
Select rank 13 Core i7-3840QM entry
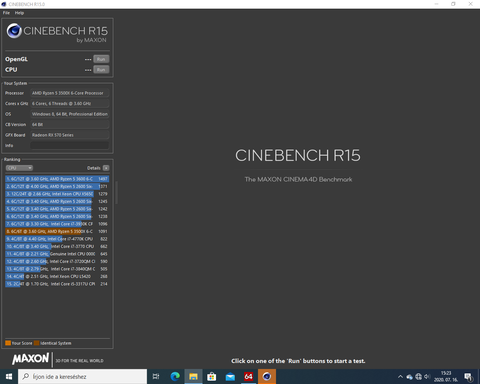(x=57, y=269)
